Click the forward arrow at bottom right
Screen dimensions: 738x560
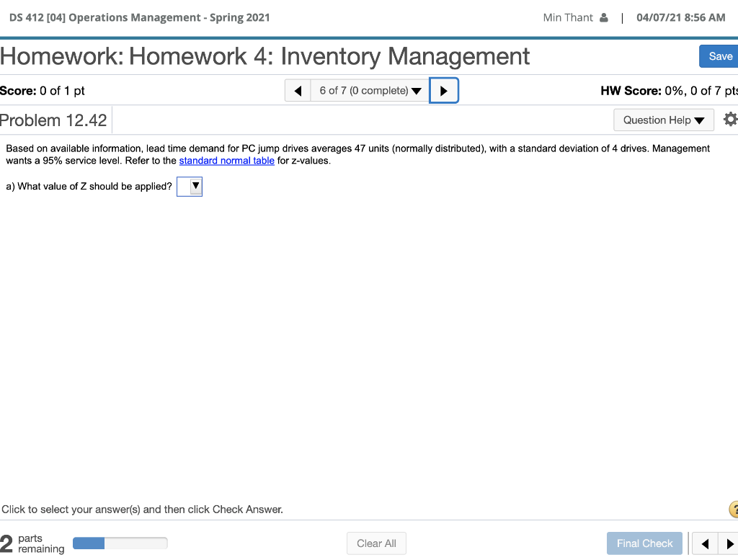tap(732, 543)
